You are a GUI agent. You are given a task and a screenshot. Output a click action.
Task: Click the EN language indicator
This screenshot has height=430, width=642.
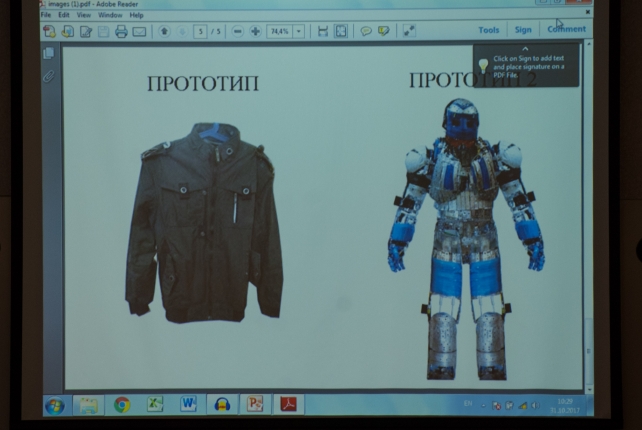pos(468,404)
